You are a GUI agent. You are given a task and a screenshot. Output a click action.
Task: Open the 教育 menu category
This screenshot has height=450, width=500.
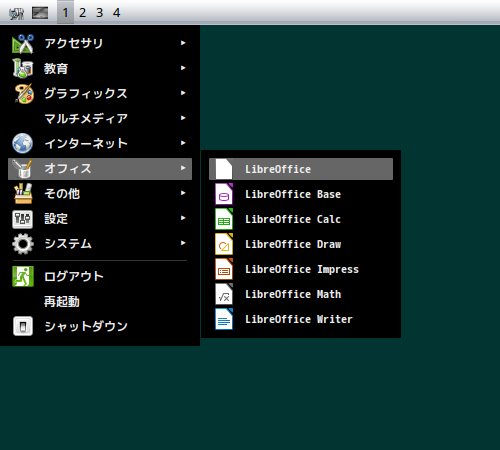[100, 68]
